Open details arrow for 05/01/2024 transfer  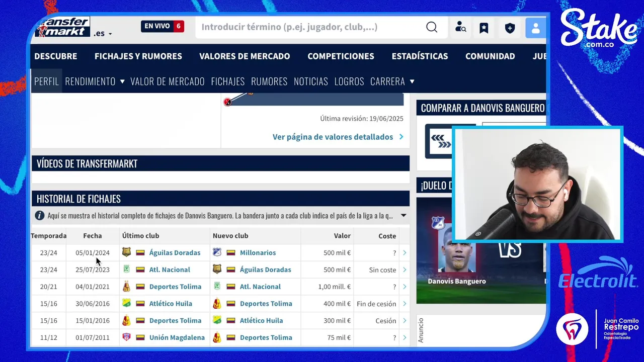click(405, 253)
